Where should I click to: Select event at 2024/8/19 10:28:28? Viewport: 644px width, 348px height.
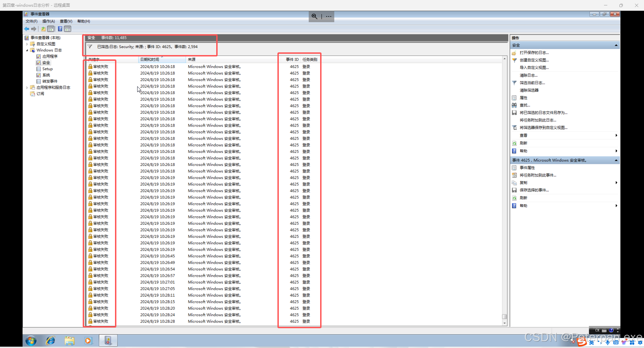[x=294, y=321]
